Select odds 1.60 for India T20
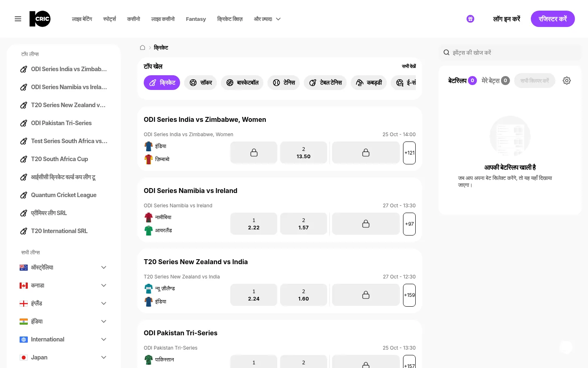The height and width of the screenshot is (368, 588). [303, 295]
